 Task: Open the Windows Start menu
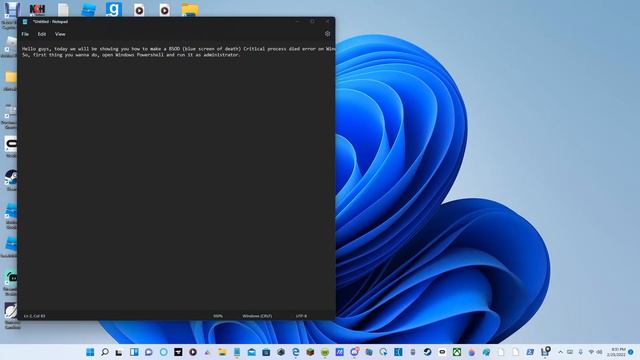pyautogui.click(x=90, y=352)
